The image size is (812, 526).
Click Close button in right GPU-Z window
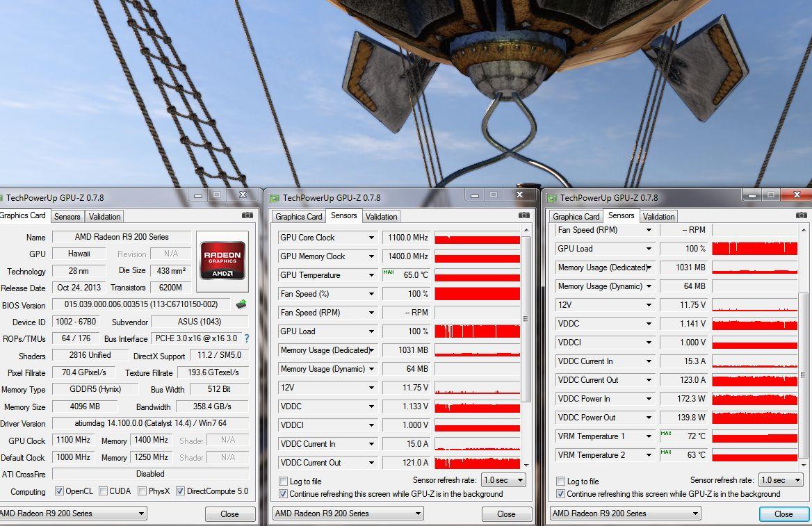tap(783, 513)
